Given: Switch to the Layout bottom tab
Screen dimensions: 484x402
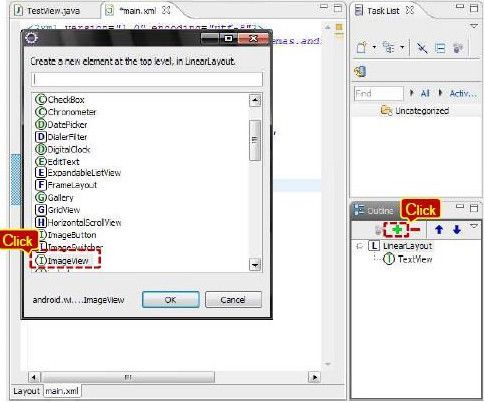Looking at the screenshot, I should click(x=26, y=391).
